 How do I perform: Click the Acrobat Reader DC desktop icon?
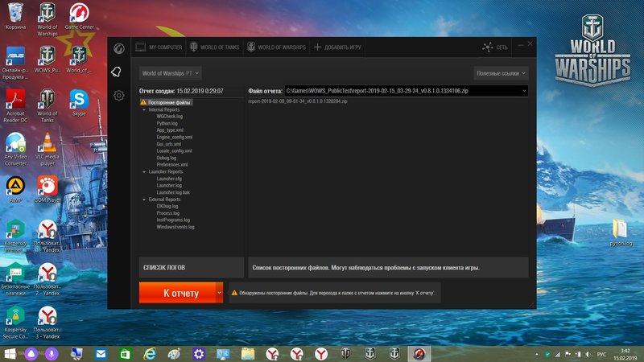pos(15,106)
